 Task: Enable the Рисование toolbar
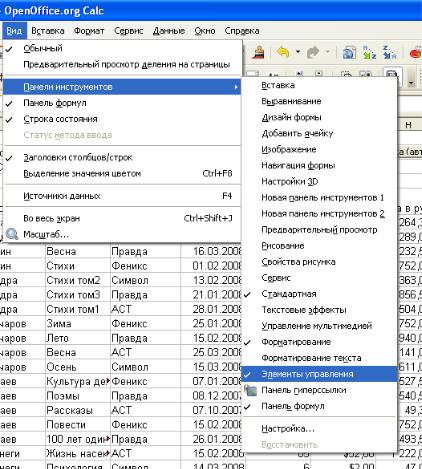click(x=319, y=246)
